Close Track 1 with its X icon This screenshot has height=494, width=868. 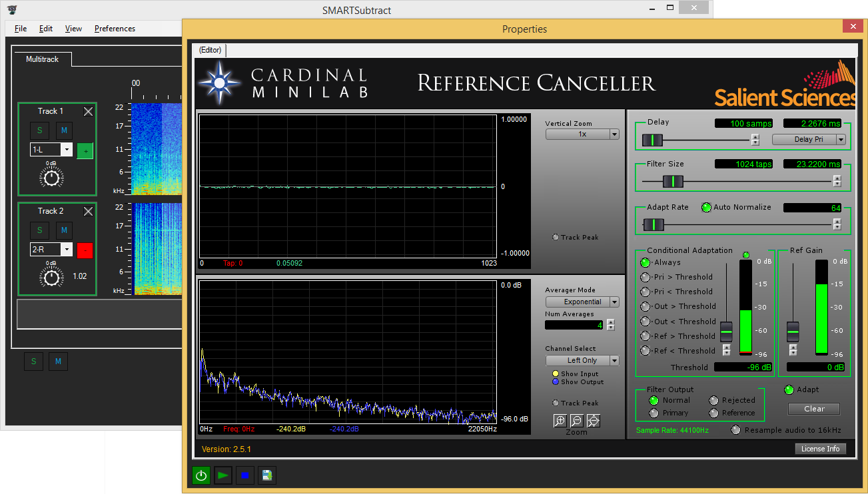click(x=88, y=111)
